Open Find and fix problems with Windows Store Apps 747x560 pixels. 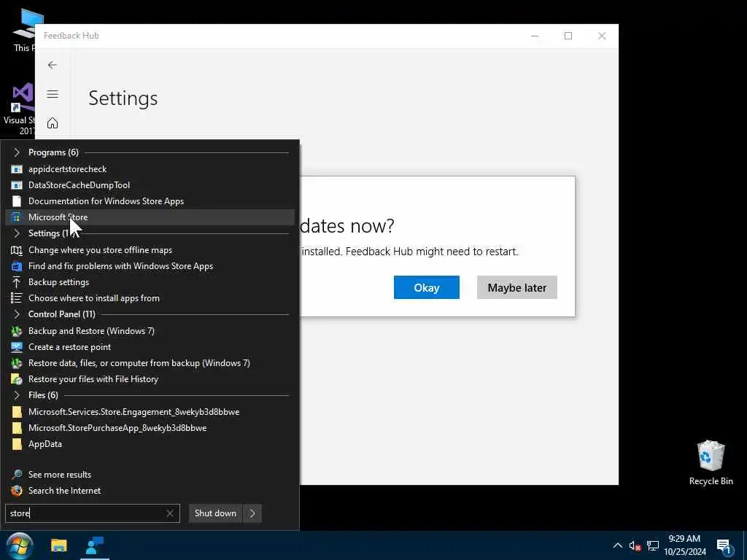point(150,266)
